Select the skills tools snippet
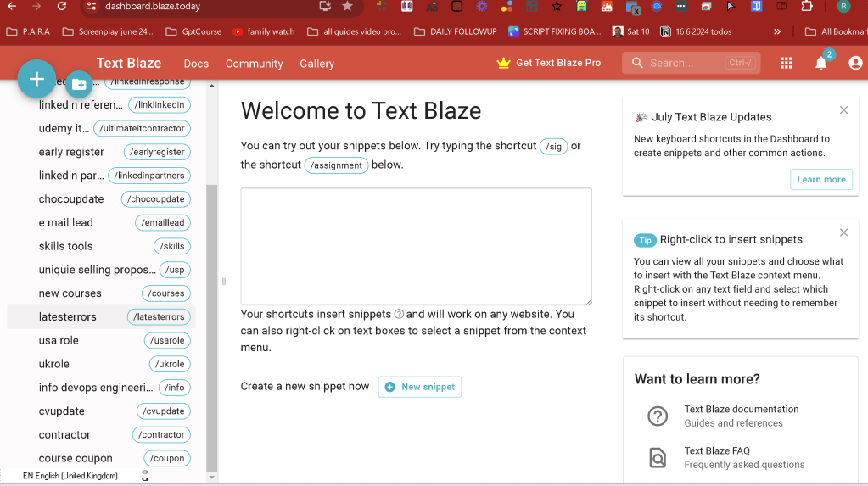The image size is (868, 486). click(x=101, y=246)
